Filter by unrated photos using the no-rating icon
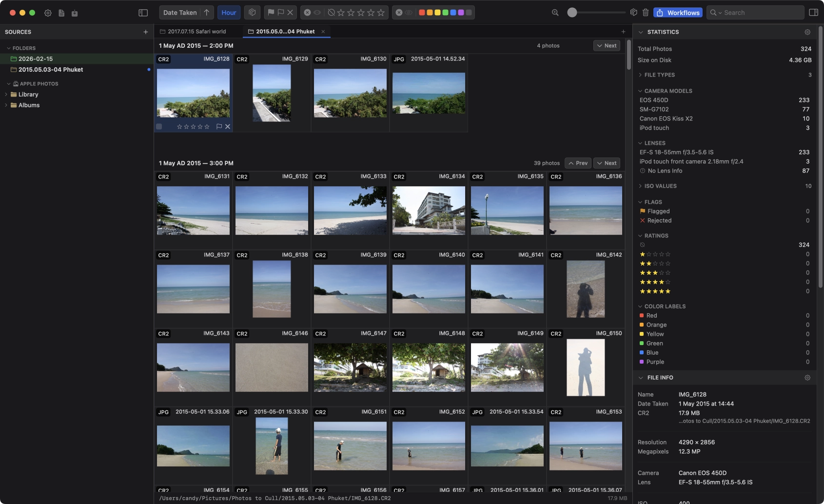 332,13
